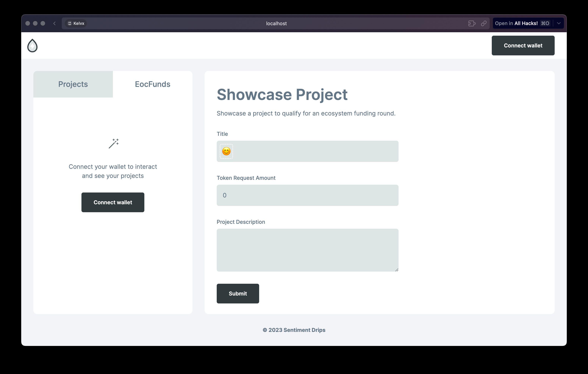
Task: Click 'Showcase a project to qualify' subtitle
Action: coord(306,113)
